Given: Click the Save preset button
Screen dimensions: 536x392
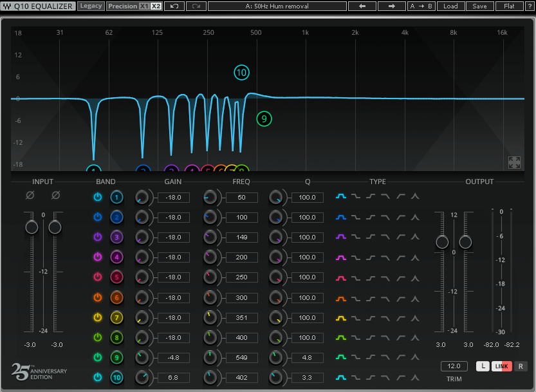Looking at the screenshot, I should 479,6.
